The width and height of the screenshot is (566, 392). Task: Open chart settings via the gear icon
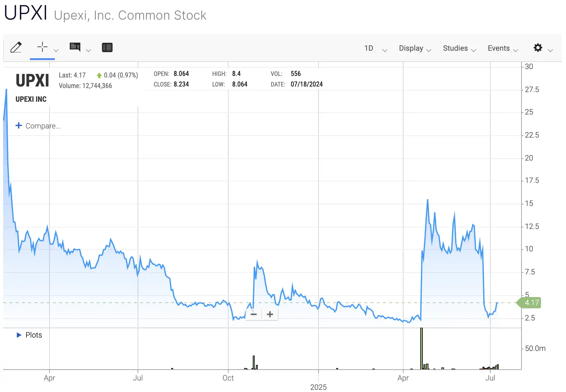tap(538, 48)
